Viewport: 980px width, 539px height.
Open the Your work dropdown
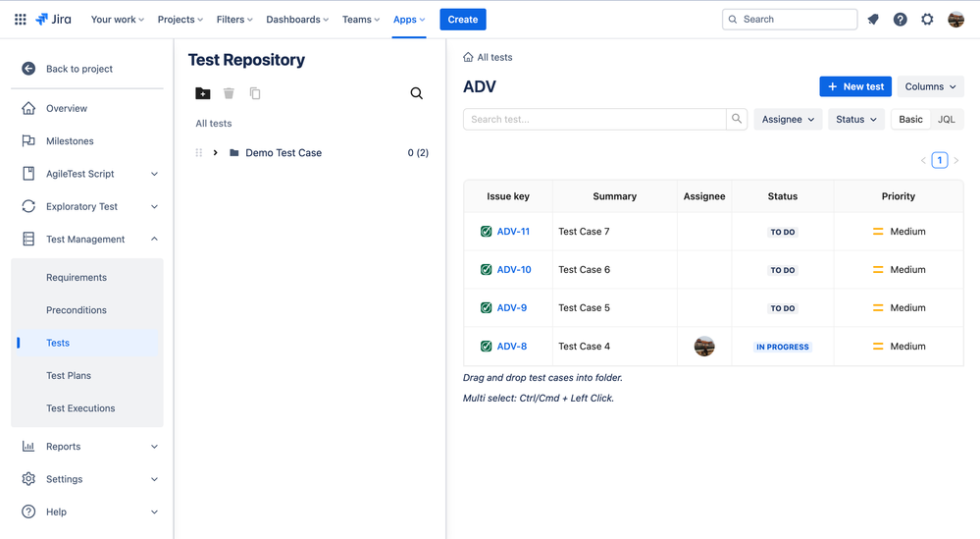point(118,20)
